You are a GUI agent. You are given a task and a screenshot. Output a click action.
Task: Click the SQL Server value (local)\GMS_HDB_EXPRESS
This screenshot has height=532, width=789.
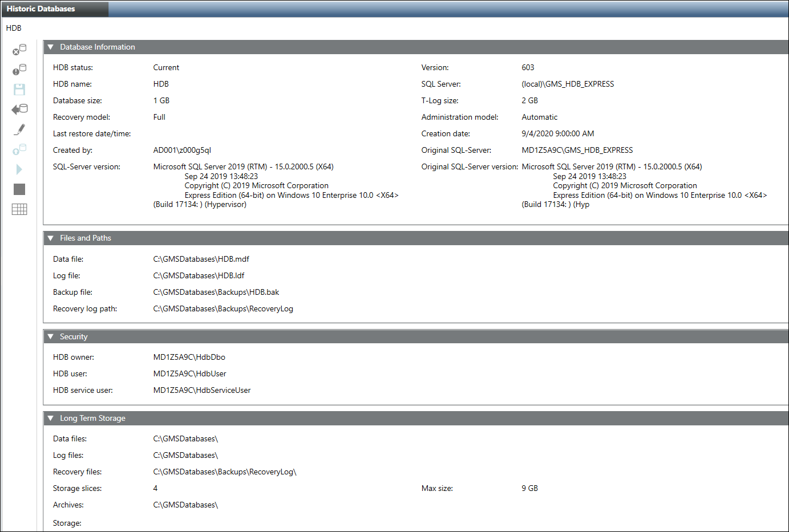click(568, 84)
